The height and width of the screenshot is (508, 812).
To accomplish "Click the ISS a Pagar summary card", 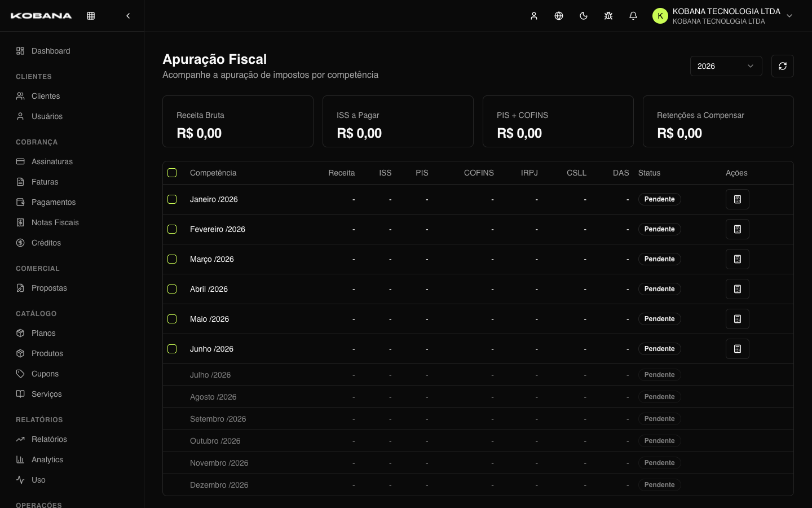I will tap(398, 121).
